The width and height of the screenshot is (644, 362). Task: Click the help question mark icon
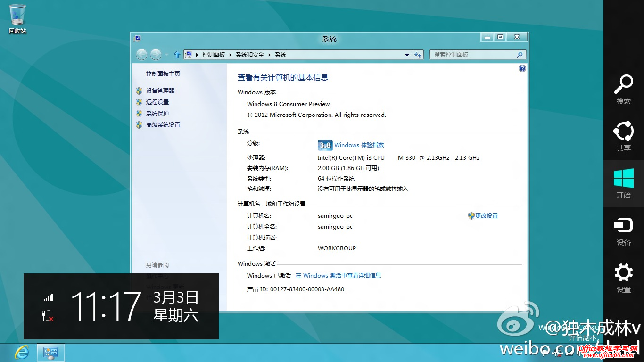(x=522, y=69)
